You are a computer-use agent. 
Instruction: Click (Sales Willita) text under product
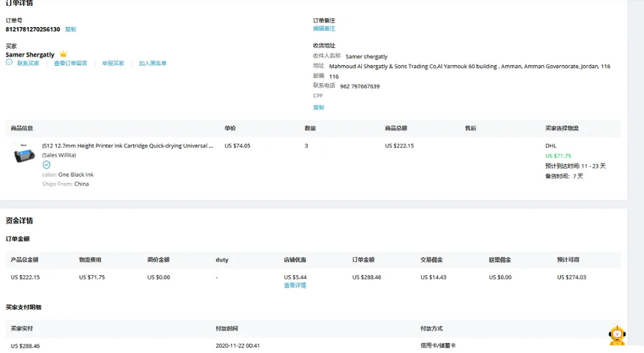pyautogui.click(x=59, y=155)
